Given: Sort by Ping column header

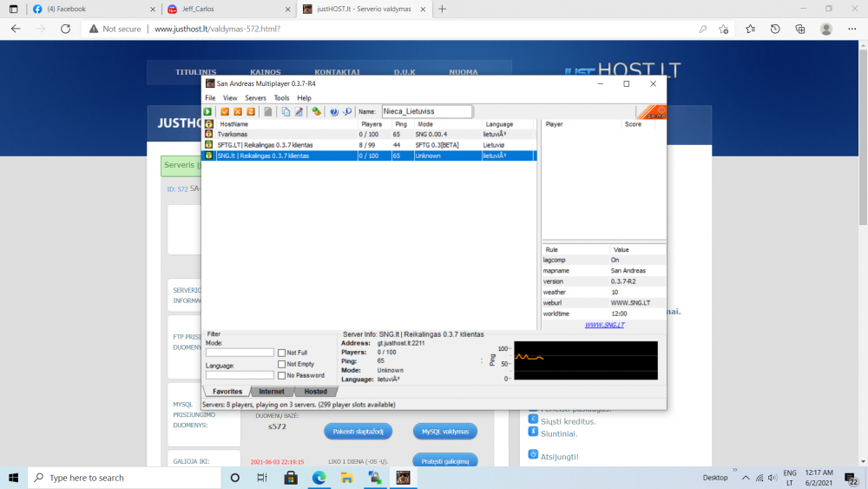Looking at the screenshot, I should [403, 124].
